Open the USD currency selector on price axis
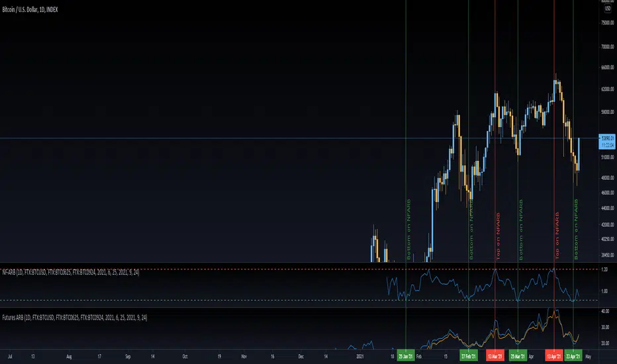Viewport: 617px width, 364px height. click(608, 8)
